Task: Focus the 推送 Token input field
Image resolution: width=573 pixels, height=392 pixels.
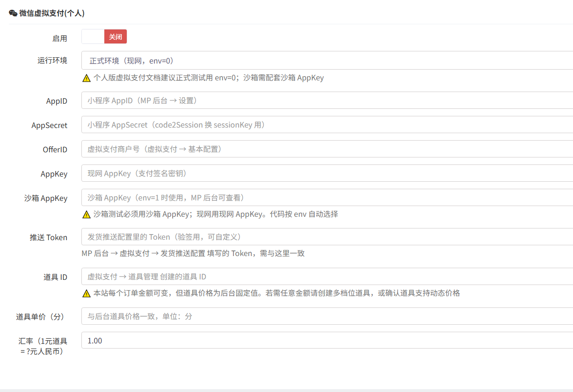Action: [327, 237]
